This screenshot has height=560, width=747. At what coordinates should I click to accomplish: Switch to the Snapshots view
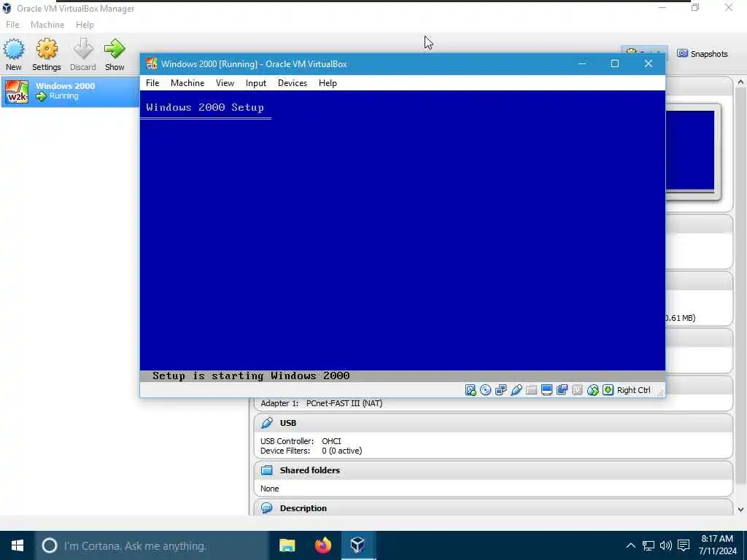pyautogui.click(x=703, y=54)
